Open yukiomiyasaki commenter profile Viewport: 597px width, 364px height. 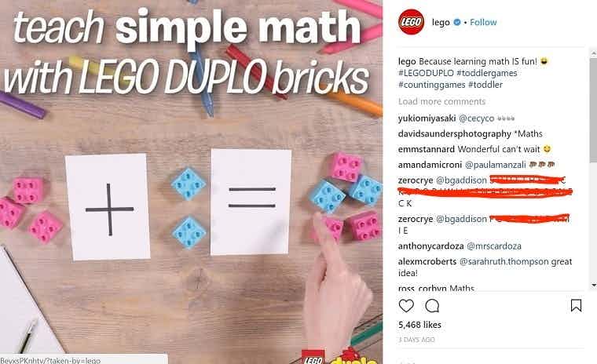427,118
